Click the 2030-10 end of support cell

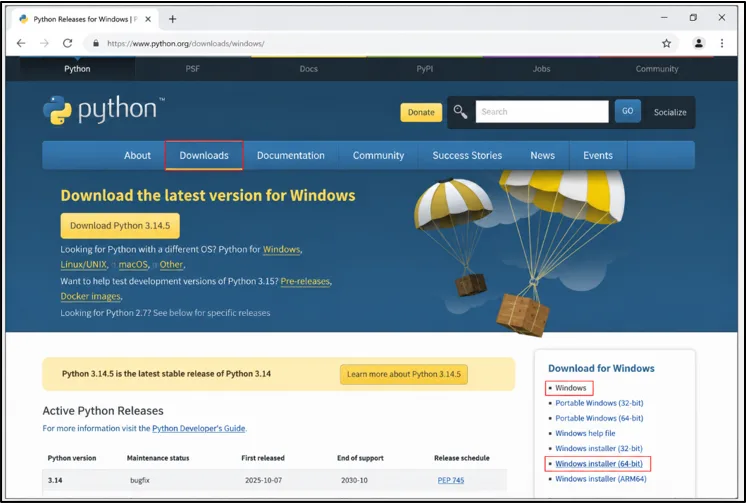coord(354,480)
